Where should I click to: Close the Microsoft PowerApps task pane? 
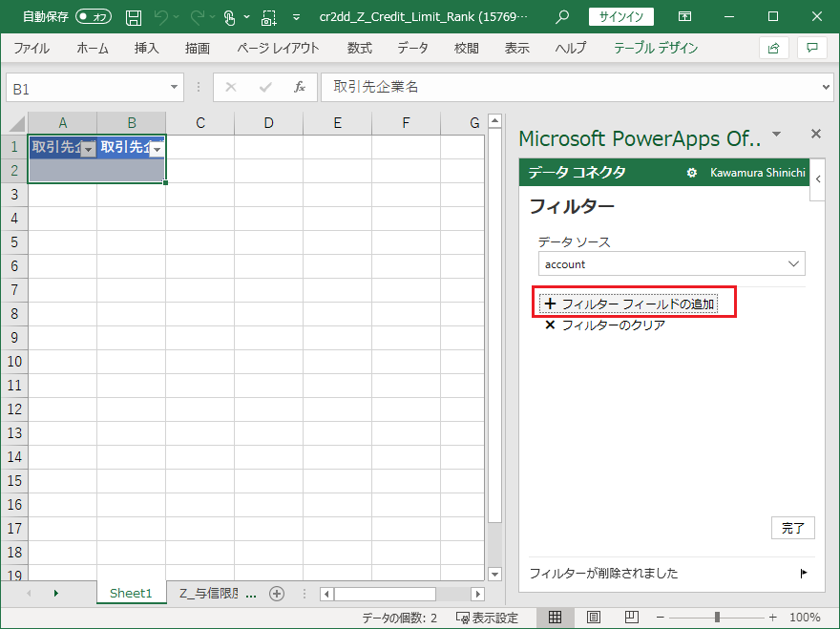click(816, 134)
